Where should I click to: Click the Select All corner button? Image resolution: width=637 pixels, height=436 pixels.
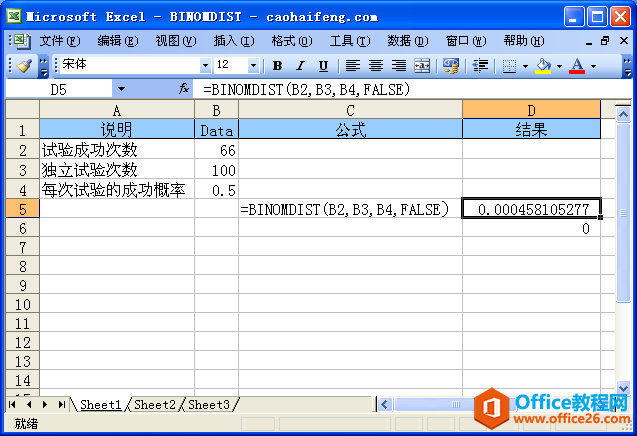point(23,110)
